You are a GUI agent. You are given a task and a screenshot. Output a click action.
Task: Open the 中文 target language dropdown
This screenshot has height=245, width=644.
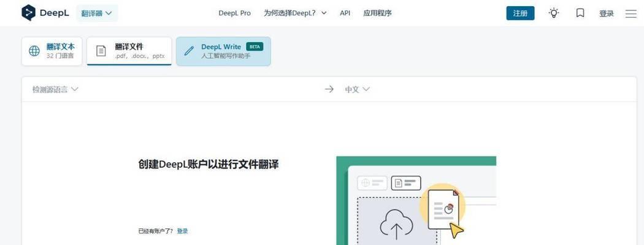click(358, 89)
